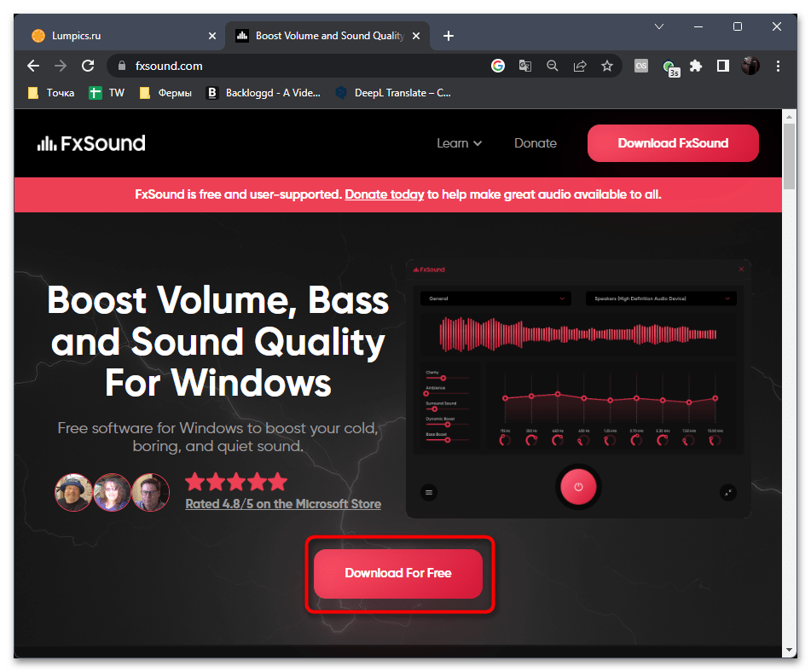
Task: Click the scrollbar up arrow
Action: pyautogui.click(x=789, y=117)
